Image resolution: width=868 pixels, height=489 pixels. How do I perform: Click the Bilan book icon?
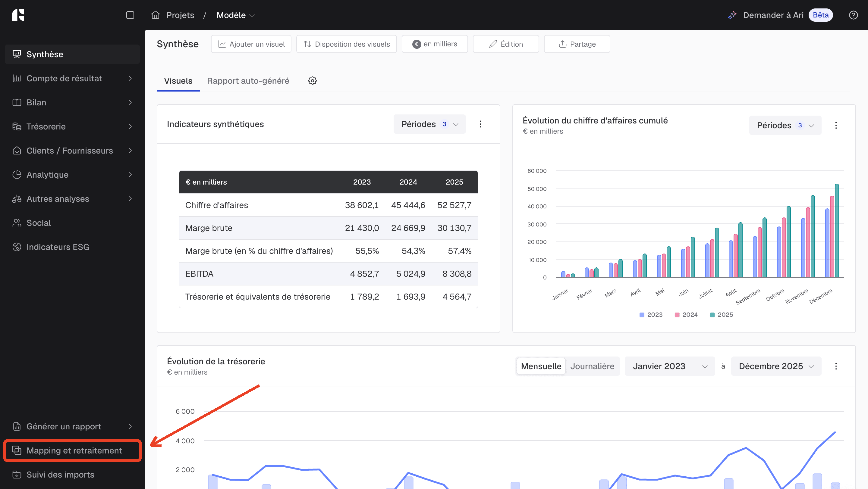[x=17, y=102]
